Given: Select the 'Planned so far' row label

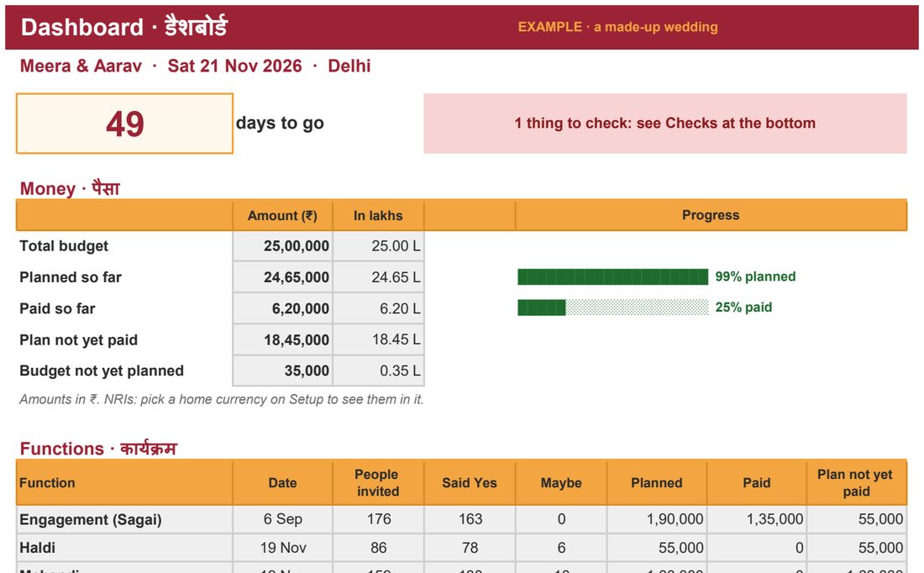Looking at the screenshot, I should [70, 277].
